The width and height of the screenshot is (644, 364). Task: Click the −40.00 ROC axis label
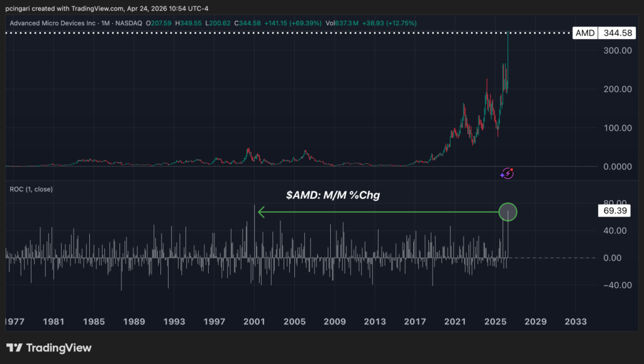point(618,285)
